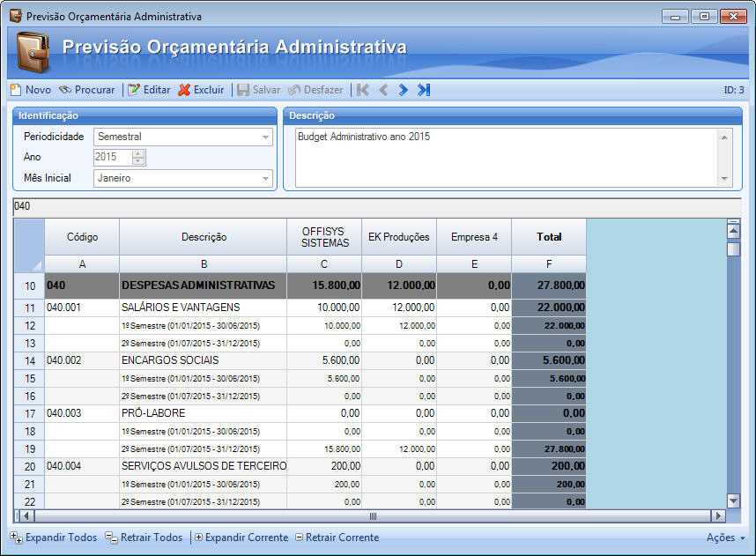
Task: Click grid horizontal scrollbar right arrow
Action: pyautogui.click(x=718, y=516)
